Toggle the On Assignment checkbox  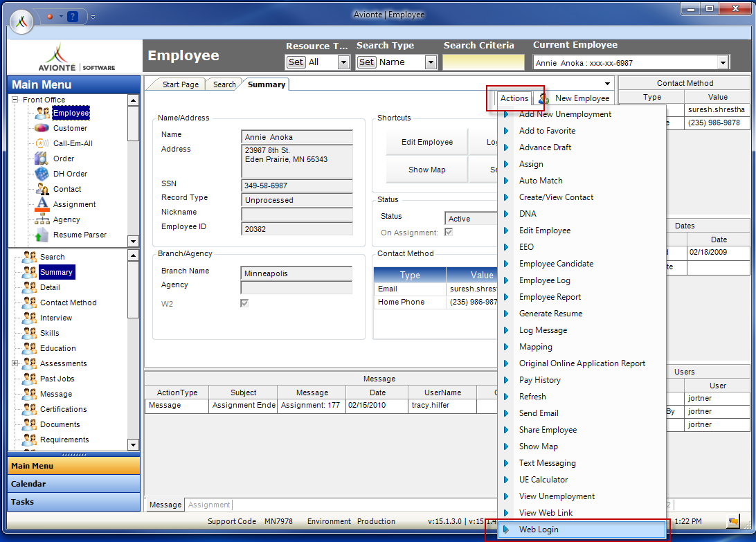449,233
